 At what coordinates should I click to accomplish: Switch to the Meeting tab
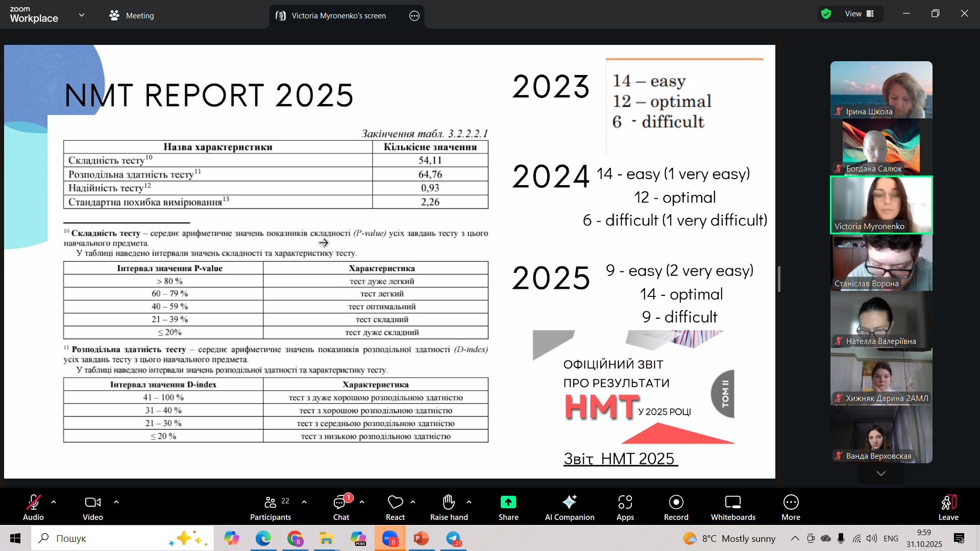click(x=132, y=15)
